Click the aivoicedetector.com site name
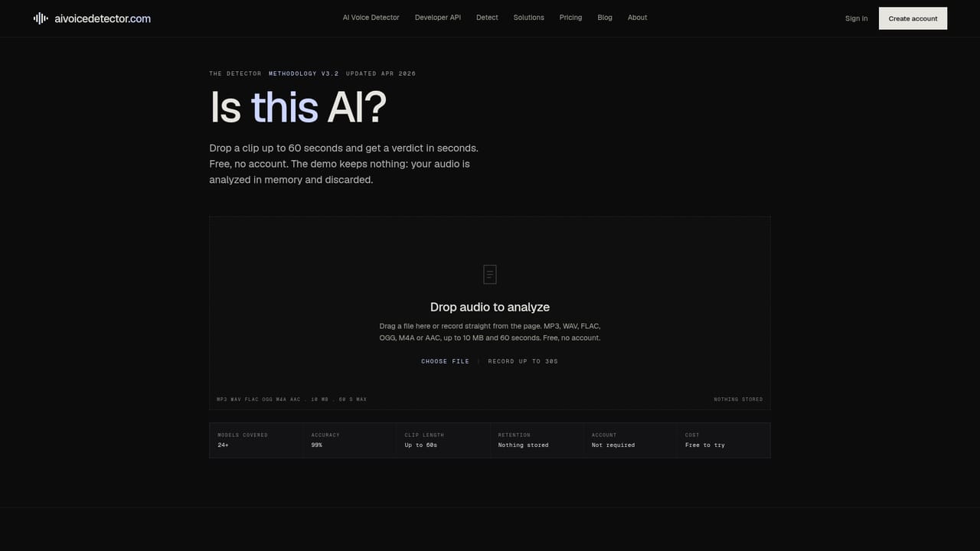The width and height of the screenshot is (980, 551). 103,18
